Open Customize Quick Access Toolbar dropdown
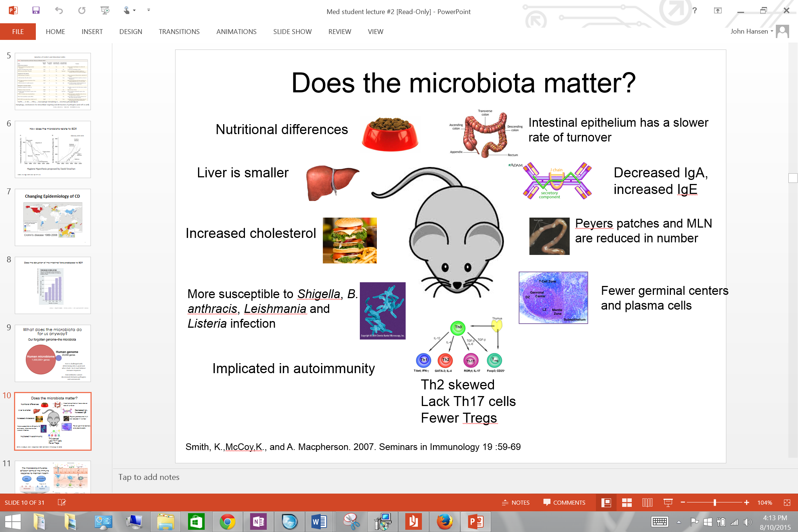Viewport: 798px width, 532px height. click(x=149, y=10)
